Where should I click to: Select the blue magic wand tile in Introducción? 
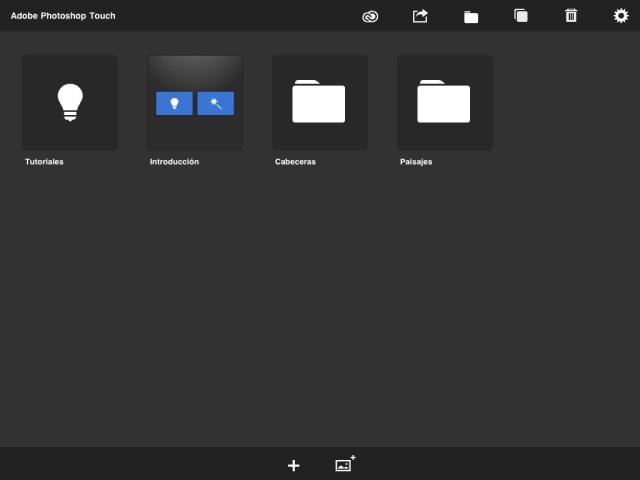(215, 103)
